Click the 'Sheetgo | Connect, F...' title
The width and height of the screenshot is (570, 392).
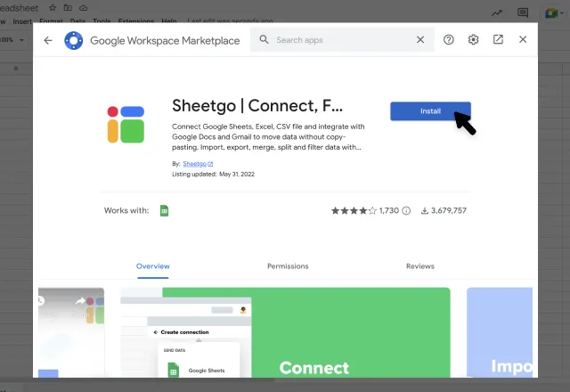pyautogui.click(x=257, y=106)
